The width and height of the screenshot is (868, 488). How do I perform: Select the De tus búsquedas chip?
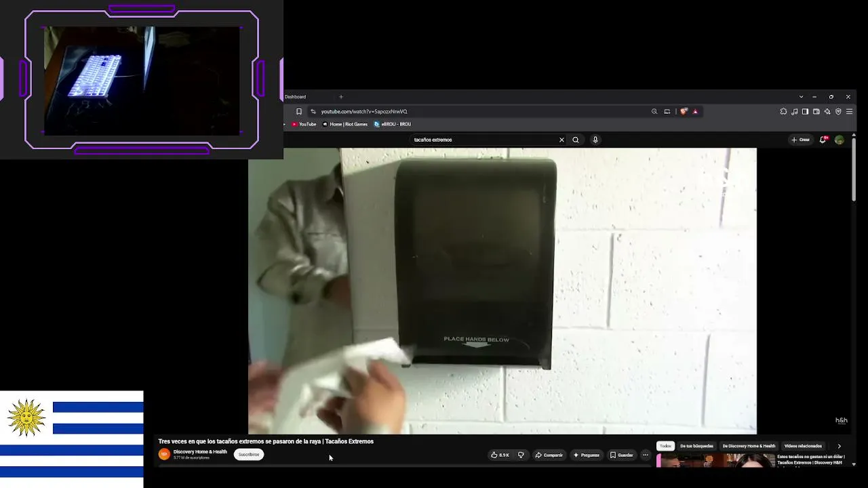click(x=696, y=446)
